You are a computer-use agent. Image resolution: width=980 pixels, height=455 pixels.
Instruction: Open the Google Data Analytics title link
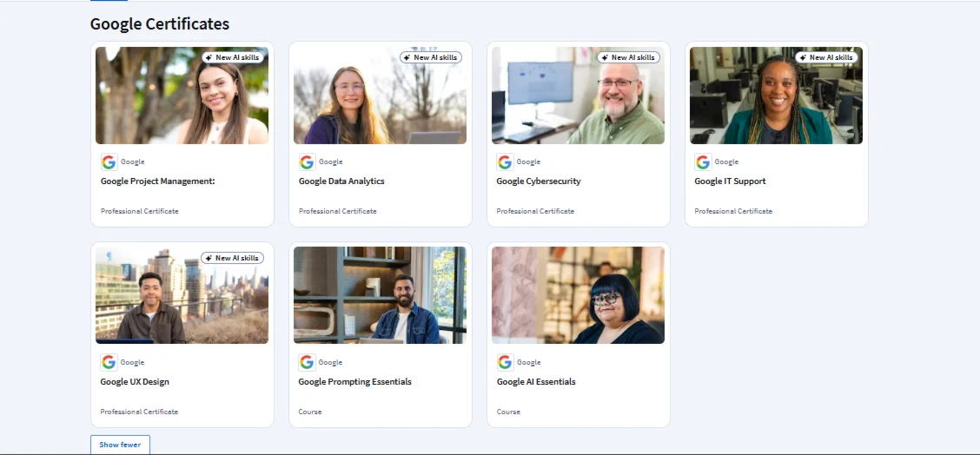coord(341,181)
